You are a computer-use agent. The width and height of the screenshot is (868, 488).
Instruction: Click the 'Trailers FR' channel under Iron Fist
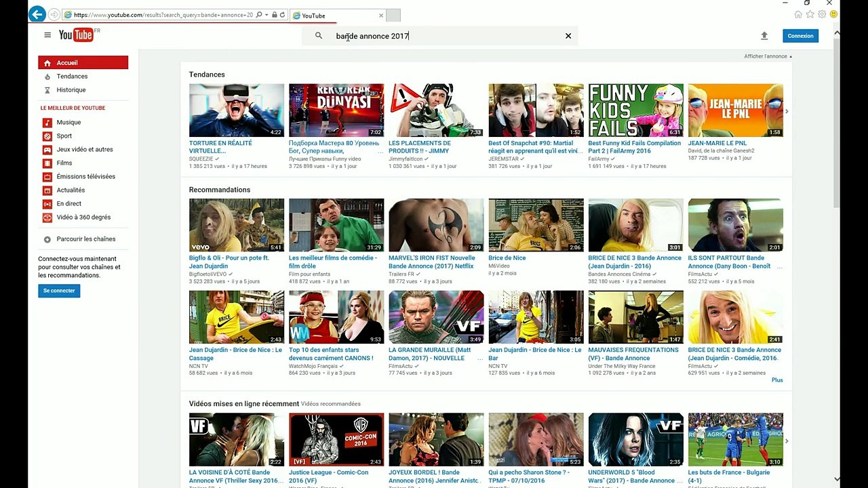click(x=401, y=274)
